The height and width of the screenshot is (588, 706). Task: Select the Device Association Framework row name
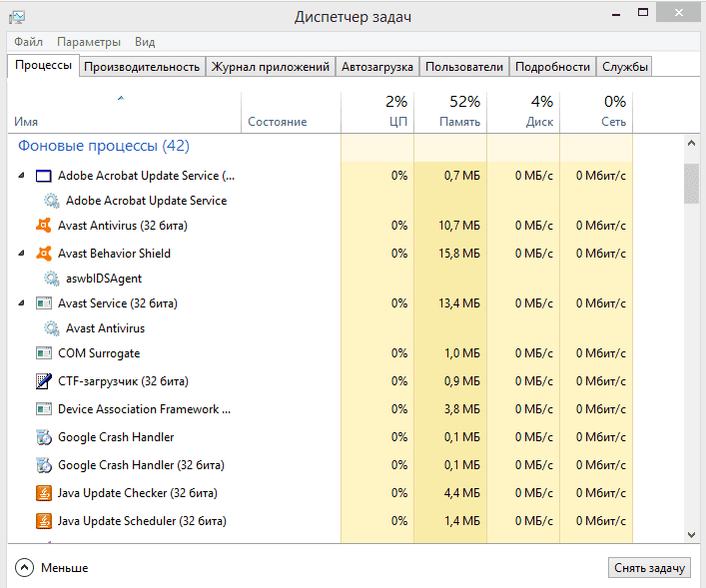point(144,409)
